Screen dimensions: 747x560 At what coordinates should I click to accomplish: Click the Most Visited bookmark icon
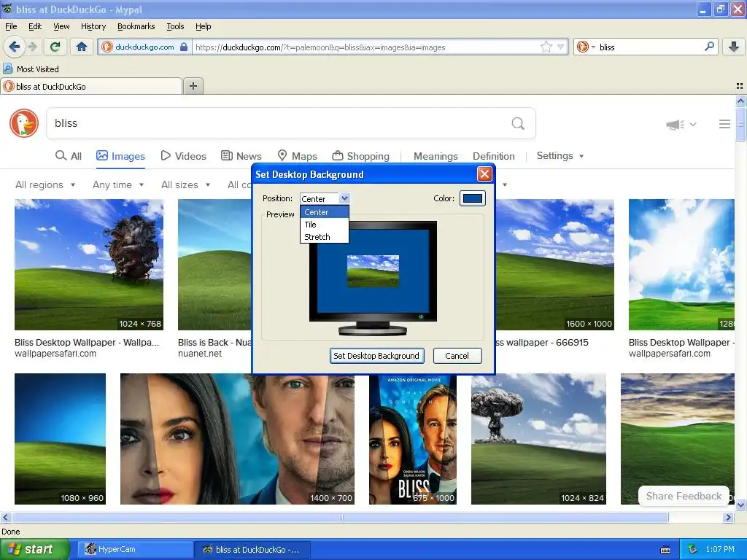[x=7, y=69]
